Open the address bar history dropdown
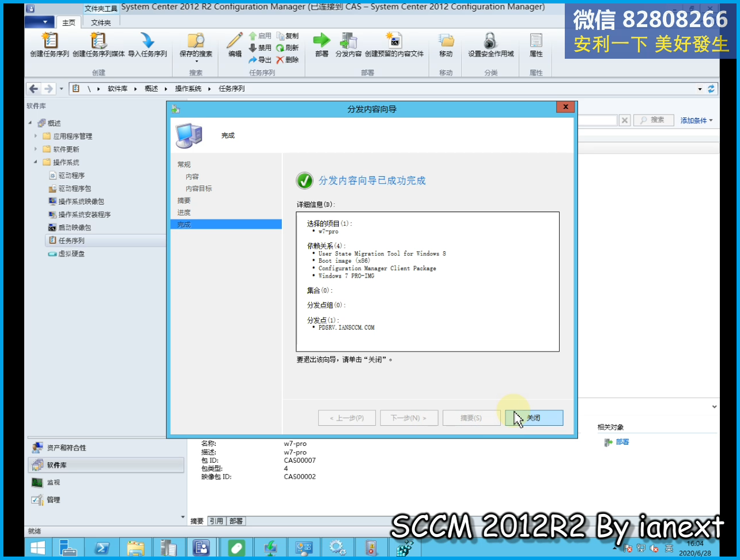The width and height of the screenshot is (740, 560). click(700, 89)
